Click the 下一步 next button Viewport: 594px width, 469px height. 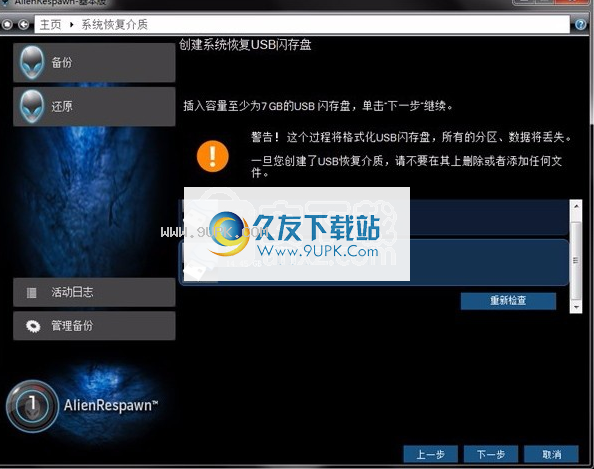click(491, 454)
